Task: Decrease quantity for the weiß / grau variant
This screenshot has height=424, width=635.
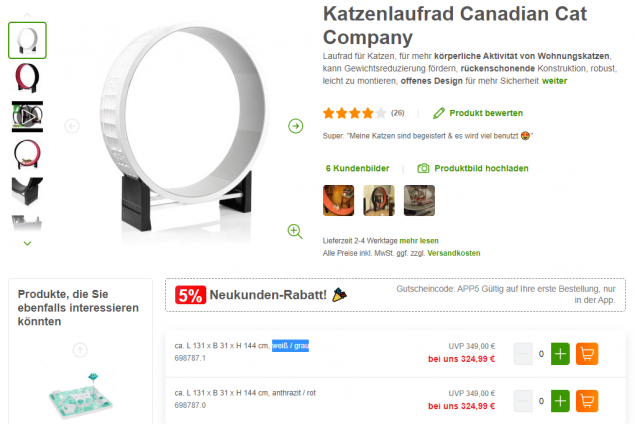Action: tap(523, 354)
